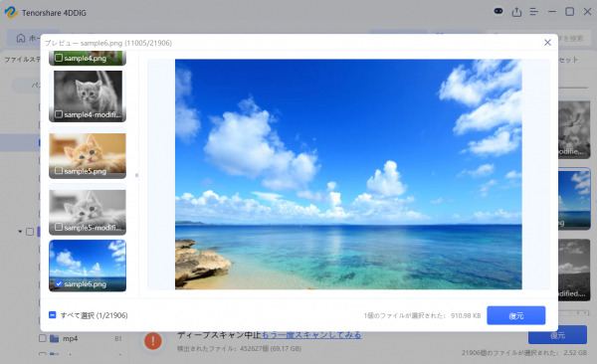
Task: Select the sample4-modified kitten thumbnail
Action: pos(88,95)
